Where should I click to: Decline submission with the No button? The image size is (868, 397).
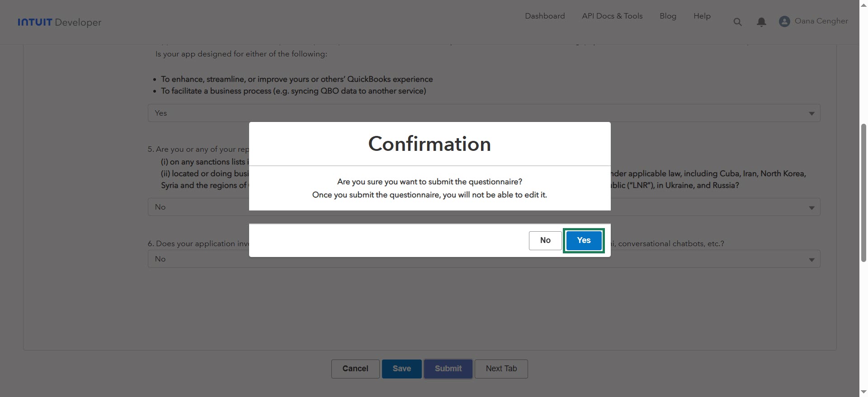pos(545,240)
